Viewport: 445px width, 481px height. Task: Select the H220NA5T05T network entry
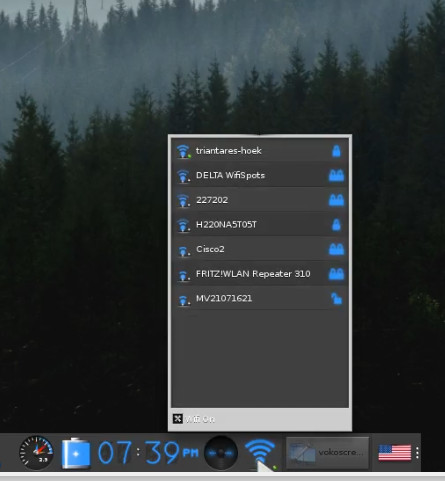pyautogui.click(x=260, y=225)
